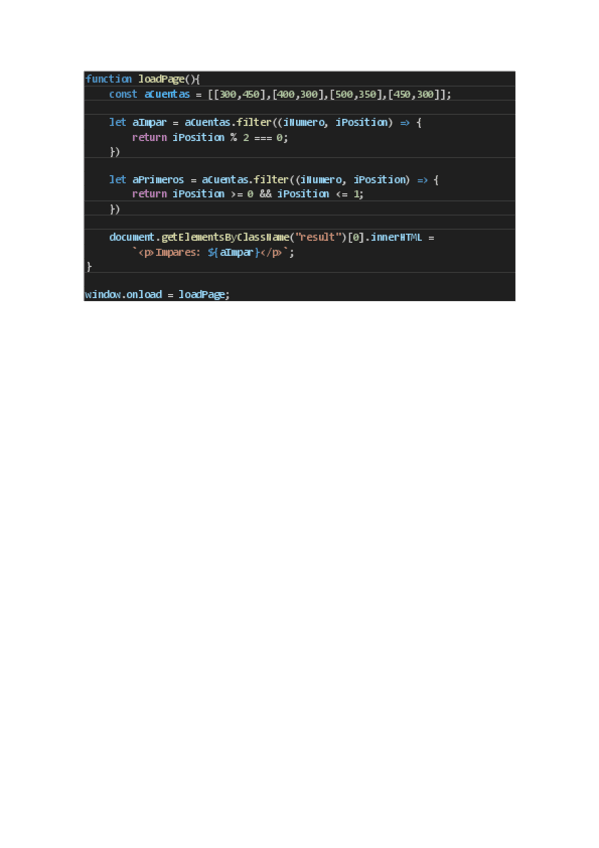Click the "result" string literal
The image size is (599, 848).
317,237
